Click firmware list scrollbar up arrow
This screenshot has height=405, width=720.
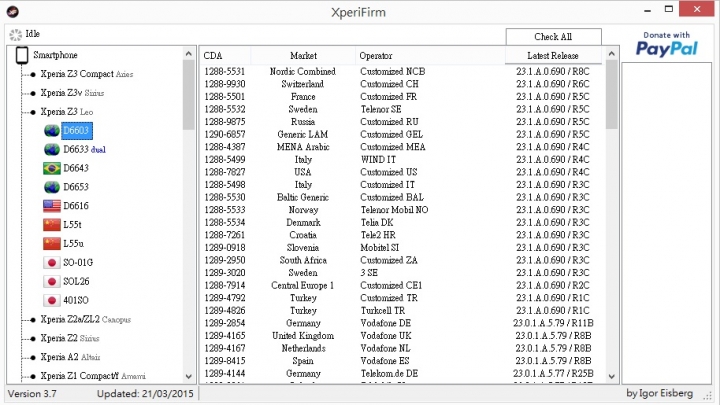tap(611, 54)
